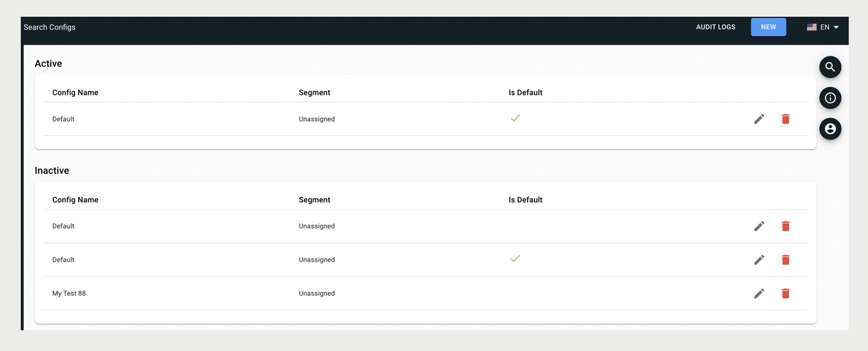Edit the active Default config
868x351 pixels.
759,119
